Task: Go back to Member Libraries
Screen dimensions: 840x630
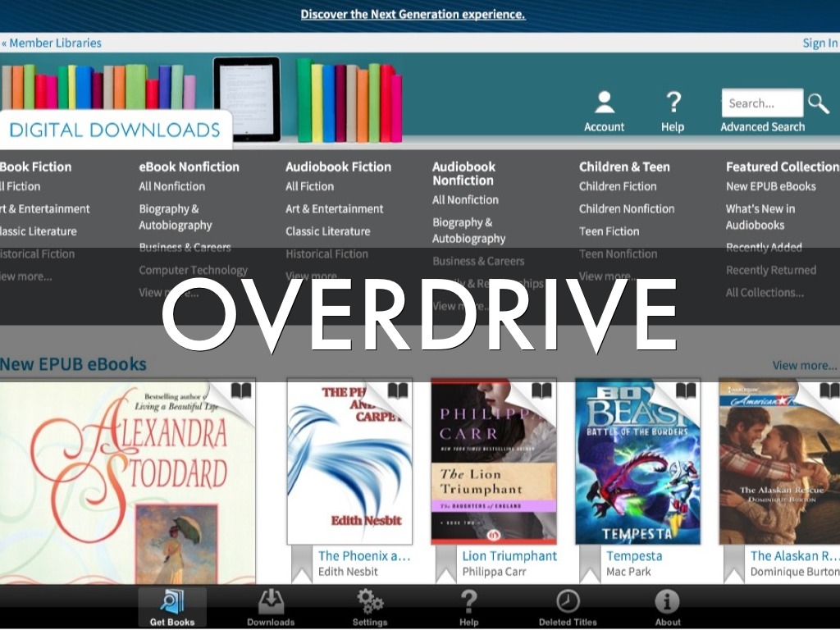Action: point(52,43)
